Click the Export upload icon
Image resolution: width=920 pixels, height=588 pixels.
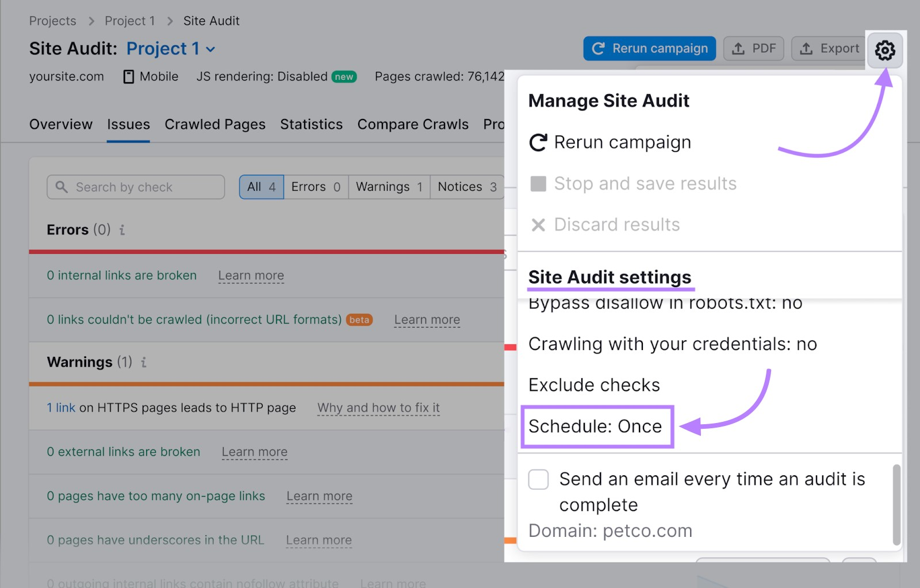tap(808, 48)
